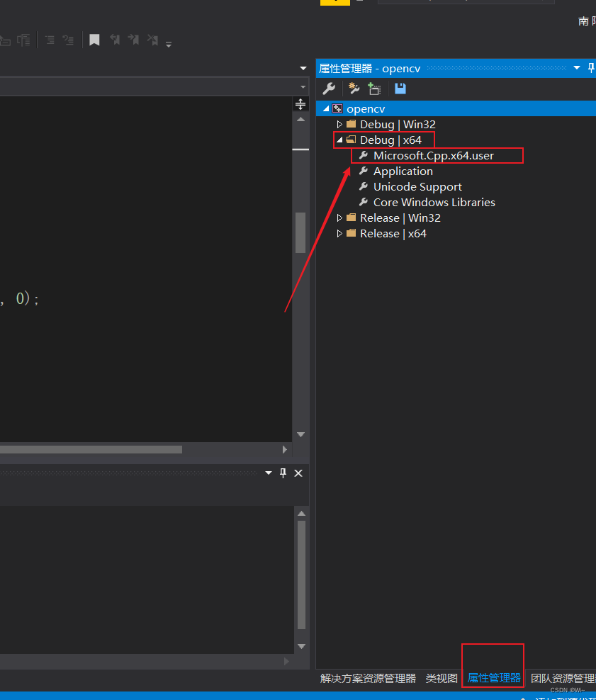The image size is (596, 700).
Task: Click the editor scrollbar down arrow
Action: [300, 434]
